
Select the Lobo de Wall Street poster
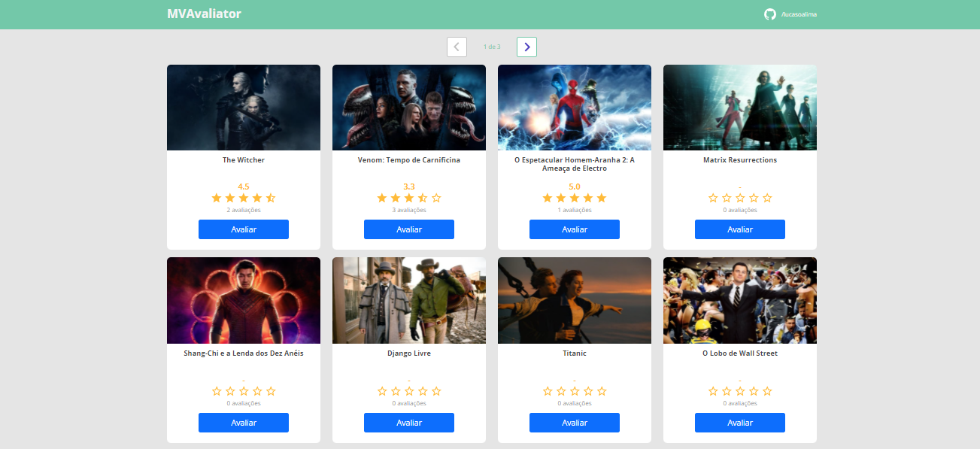[740, 301]
